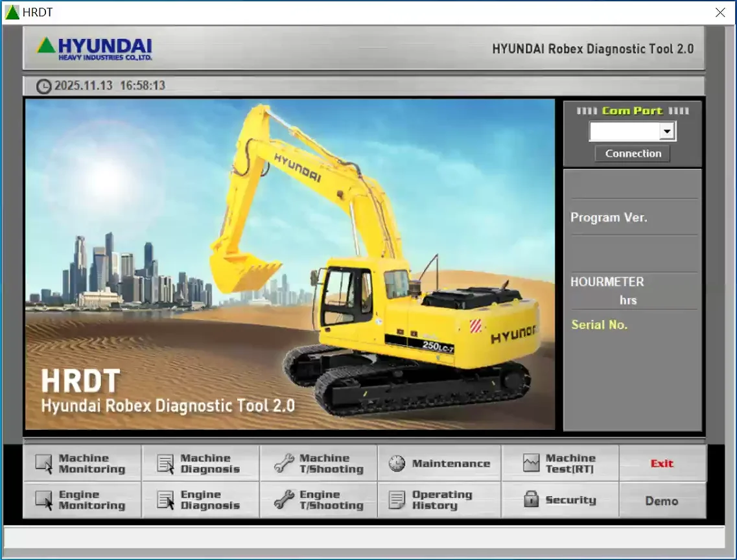Open Engine Monitoring text label

(x=91, y=500)
